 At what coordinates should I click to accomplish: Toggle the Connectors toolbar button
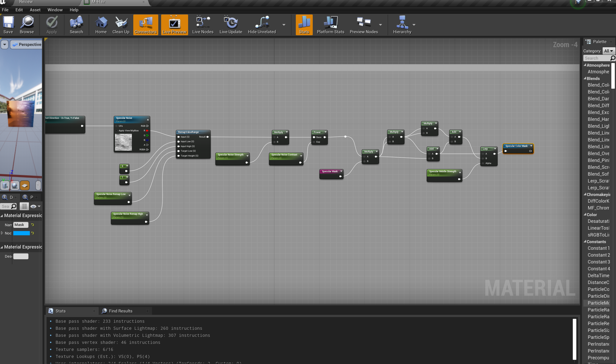click(x=146, y=25)
